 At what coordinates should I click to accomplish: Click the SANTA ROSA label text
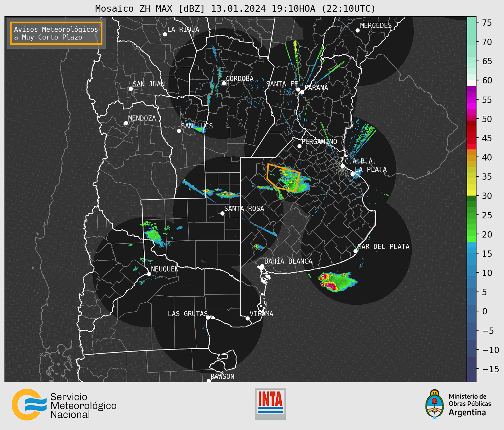click(244, 208)
